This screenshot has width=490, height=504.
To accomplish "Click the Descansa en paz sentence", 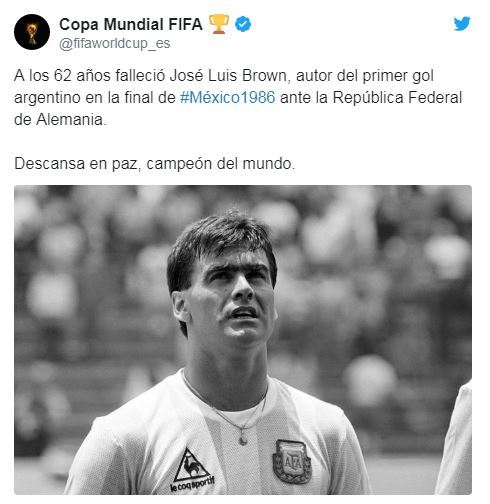I will 155,164.
